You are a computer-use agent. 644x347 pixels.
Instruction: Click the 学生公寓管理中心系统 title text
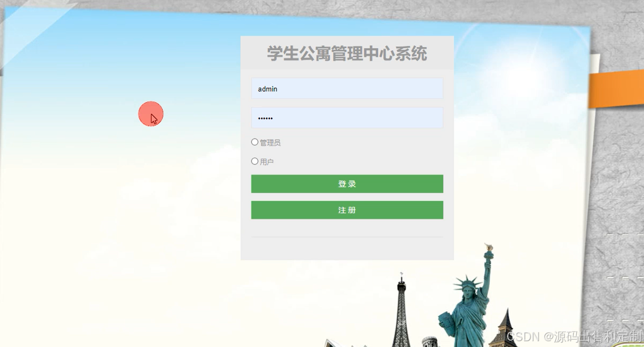click(x=347, y=53)
